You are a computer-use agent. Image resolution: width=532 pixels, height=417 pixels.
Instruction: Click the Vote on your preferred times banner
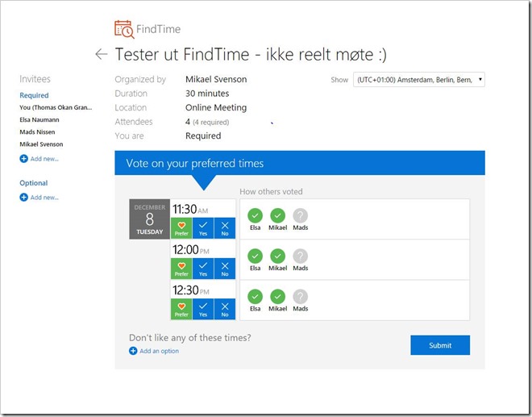tap(300, 163)
